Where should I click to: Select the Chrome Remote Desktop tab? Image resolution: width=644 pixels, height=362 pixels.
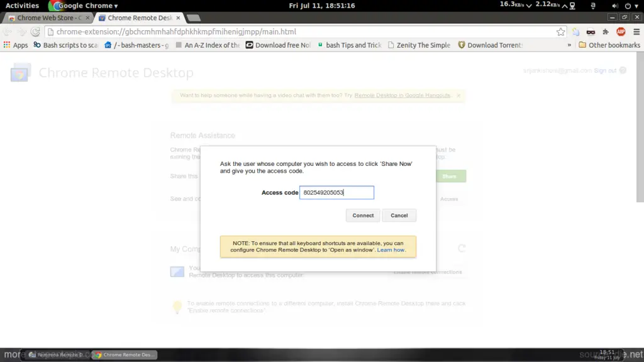pos(139,18)
